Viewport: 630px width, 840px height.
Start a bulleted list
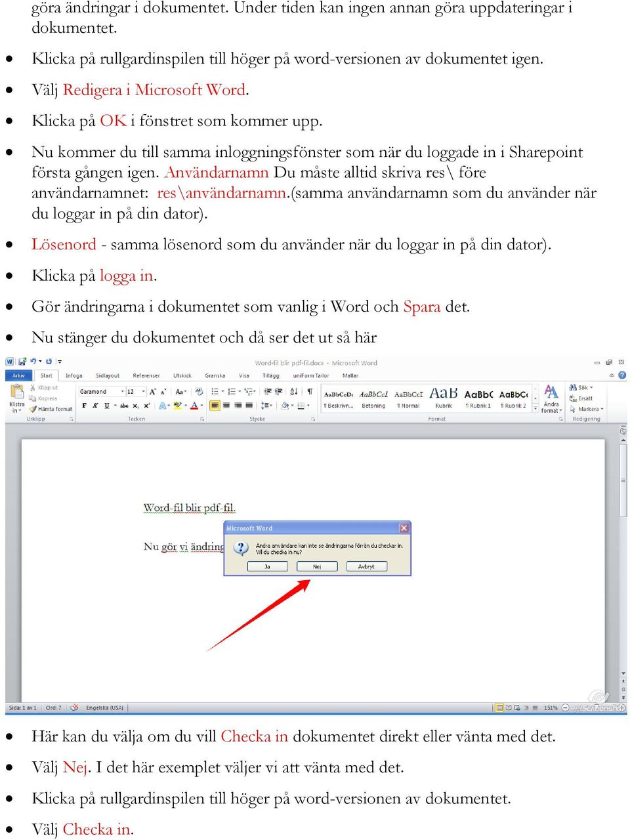(x=216, y=392)
